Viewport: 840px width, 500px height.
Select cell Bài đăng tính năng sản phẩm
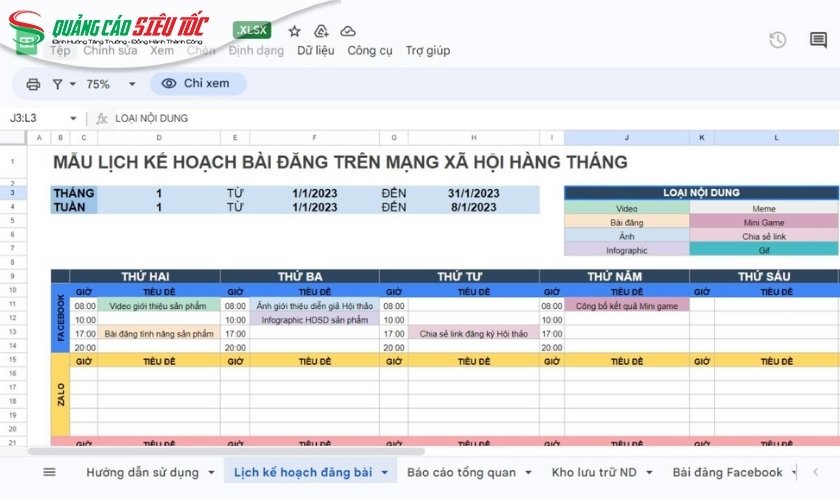pyautogui.click(x=159, y=334)
